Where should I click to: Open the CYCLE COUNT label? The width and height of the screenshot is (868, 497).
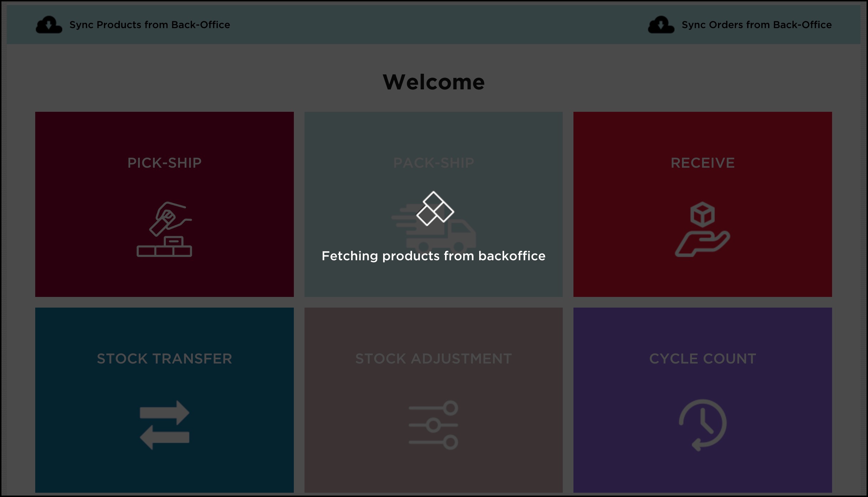[702, 359]
